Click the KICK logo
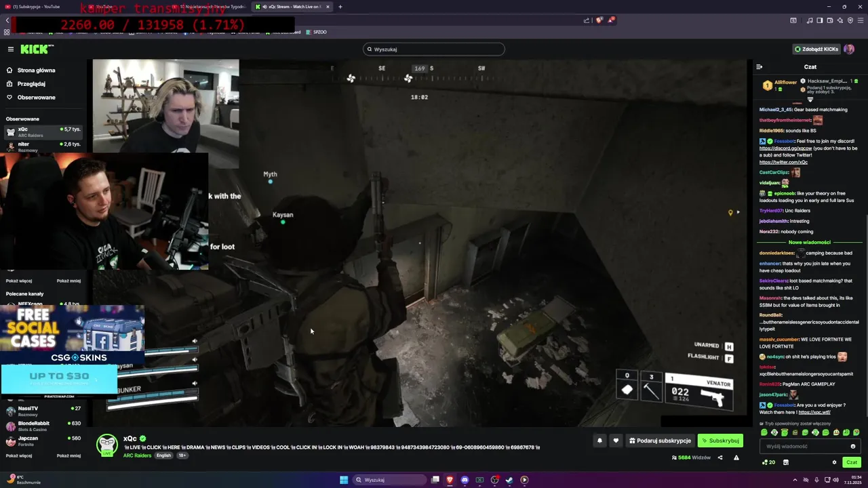868x488 pixels. click(37, 49)
